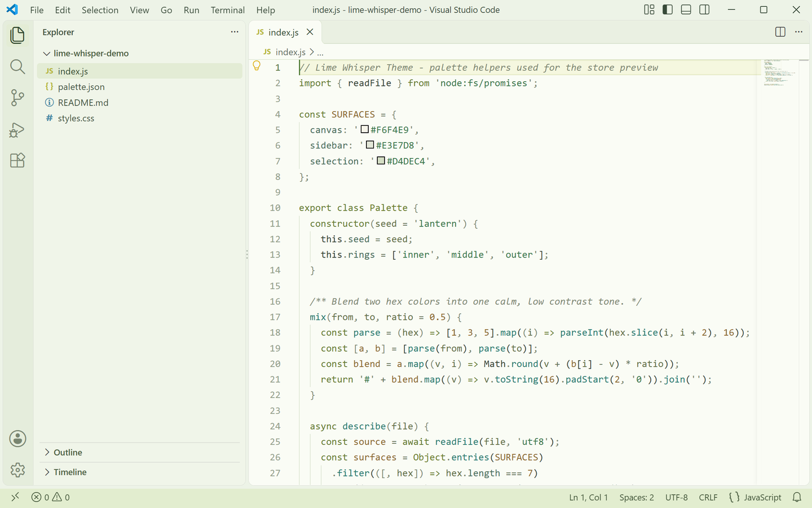
Task: Open the notifications bell in status bar
Action: [x=797, y=497]
